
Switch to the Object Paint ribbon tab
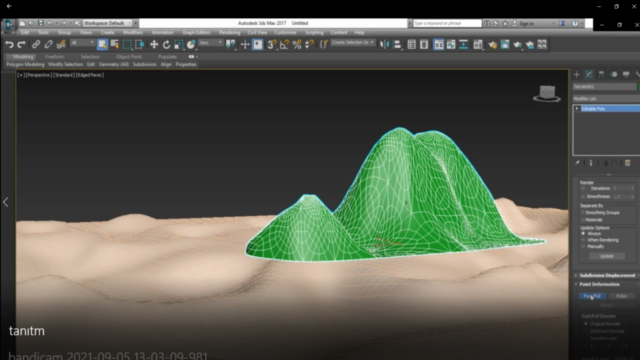pos(129,57)
